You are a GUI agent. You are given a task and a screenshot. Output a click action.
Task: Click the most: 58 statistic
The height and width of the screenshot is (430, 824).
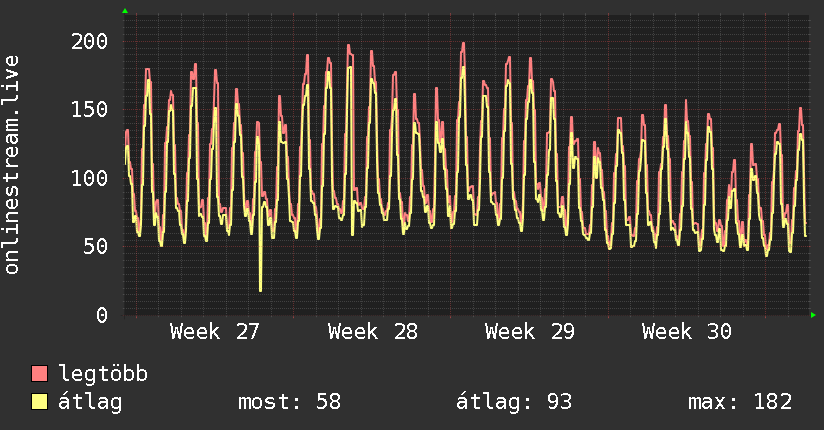(x=290, y=402)
